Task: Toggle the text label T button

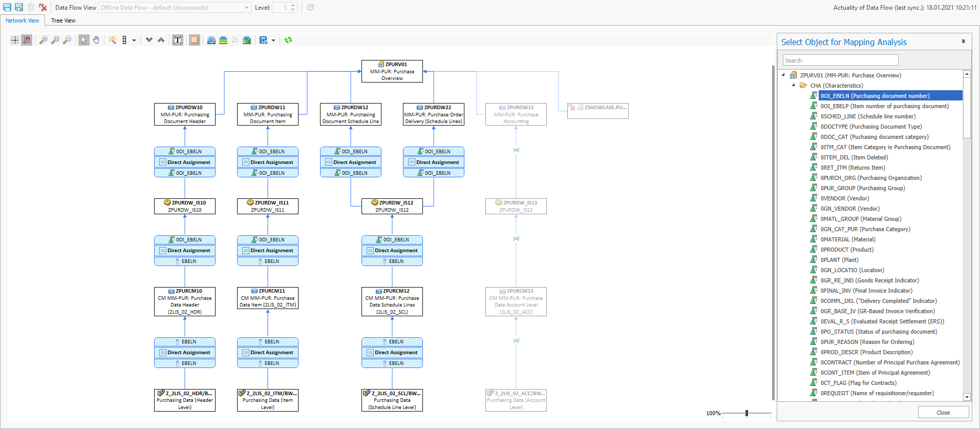Action: [178, 40]
